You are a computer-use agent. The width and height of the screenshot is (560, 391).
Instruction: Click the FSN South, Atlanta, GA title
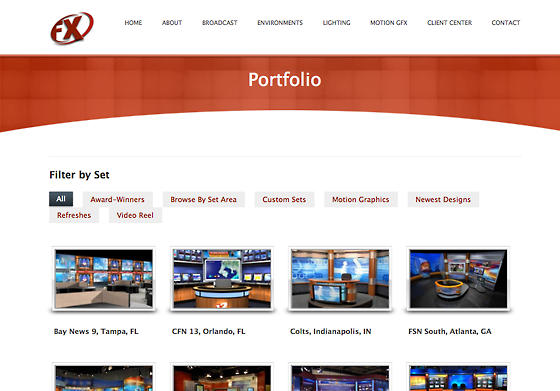pos(450,331)
